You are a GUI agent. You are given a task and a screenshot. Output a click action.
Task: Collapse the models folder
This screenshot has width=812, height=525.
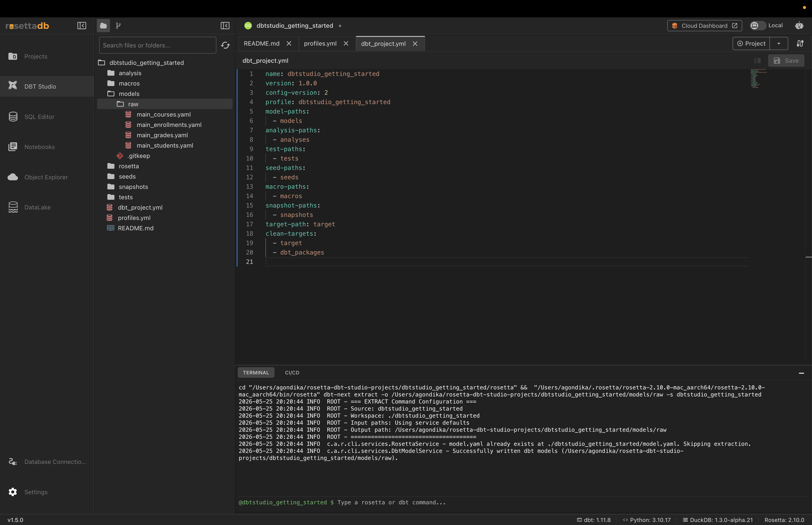click(165, 94)
